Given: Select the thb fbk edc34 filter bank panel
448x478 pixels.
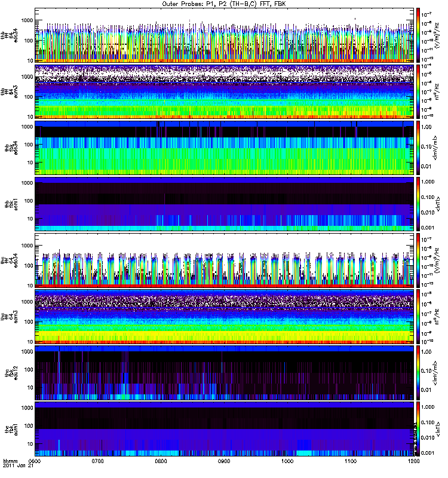Looking at the screenshot, I should point(225,148).
